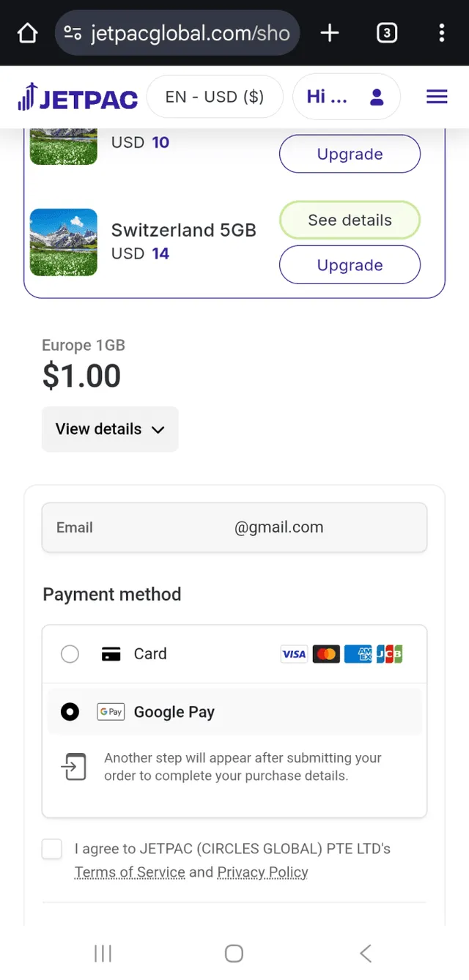Image resolution: width=469 pixels, height=980 pixels.
Task: Open the Terms of Service link
Action: pyautogui.click(x=130, y=872)
